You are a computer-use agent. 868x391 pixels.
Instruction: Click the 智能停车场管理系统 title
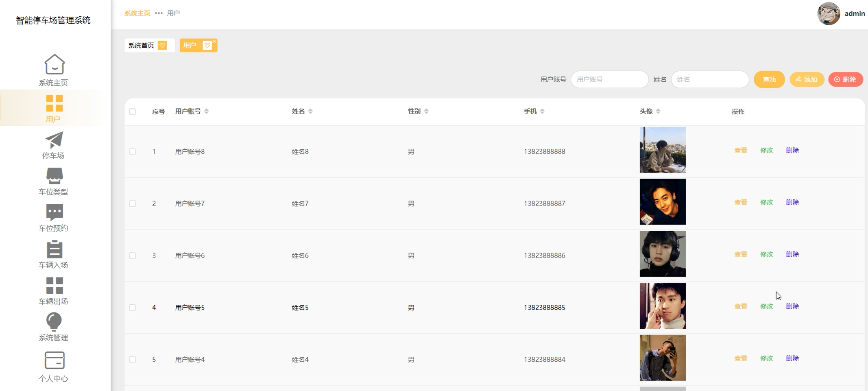53,20
